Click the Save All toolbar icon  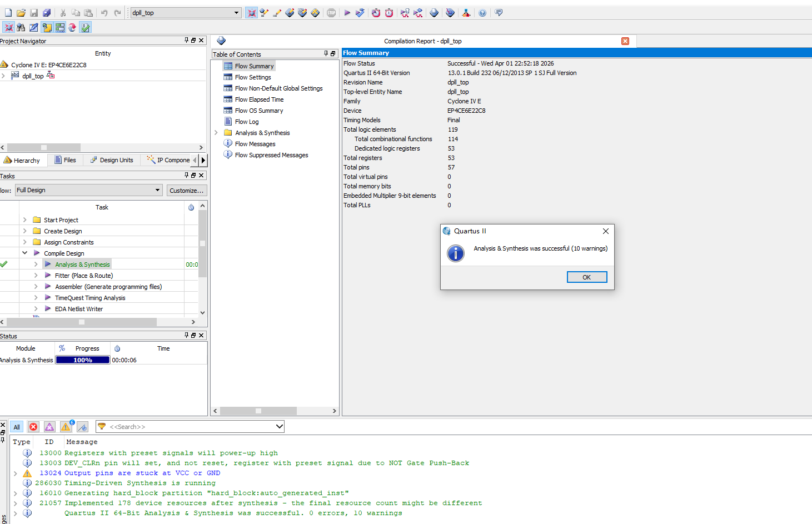47,13
